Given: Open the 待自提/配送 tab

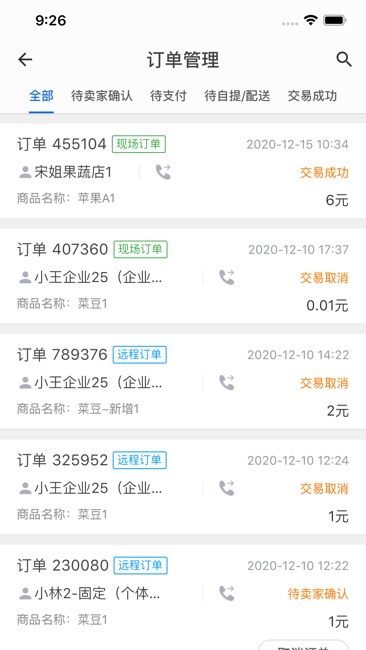Looking at the screenshot, I should 237,96.
